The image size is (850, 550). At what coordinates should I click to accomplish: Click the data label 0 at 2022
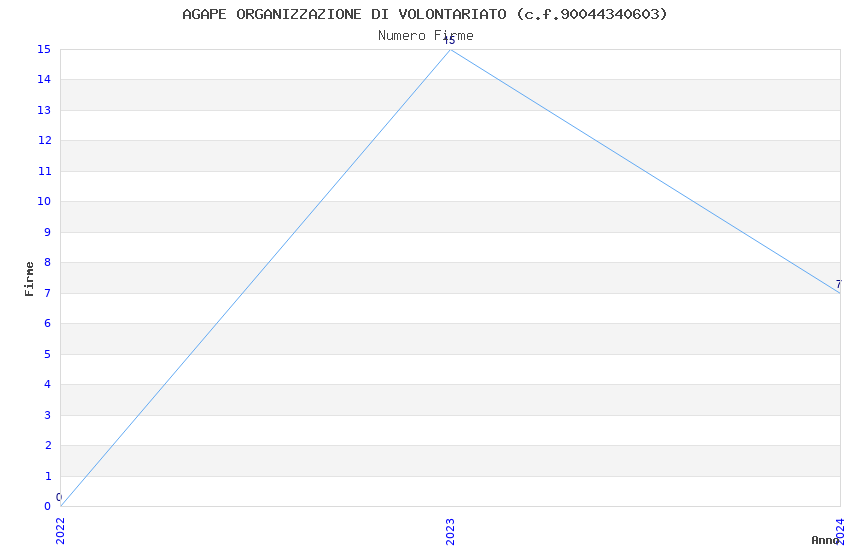59,497
